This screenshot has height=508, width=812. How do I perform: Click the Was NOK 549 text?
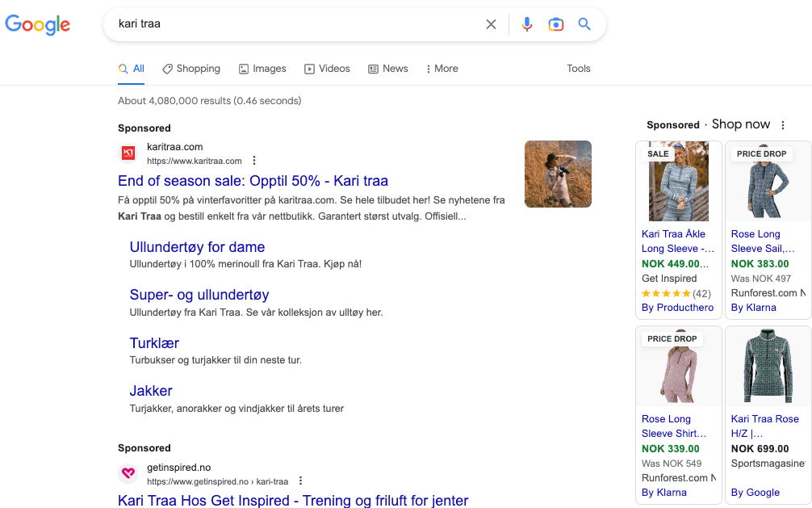pos(671,464)
